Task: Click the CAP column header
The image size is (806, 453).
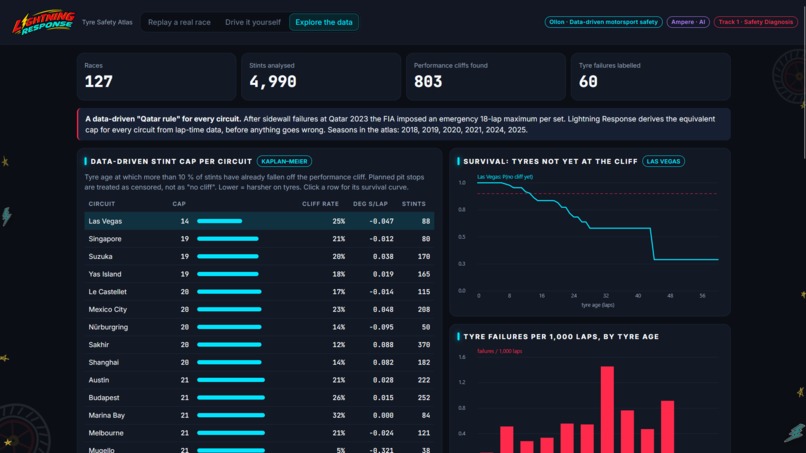Action: pos(179,204)
